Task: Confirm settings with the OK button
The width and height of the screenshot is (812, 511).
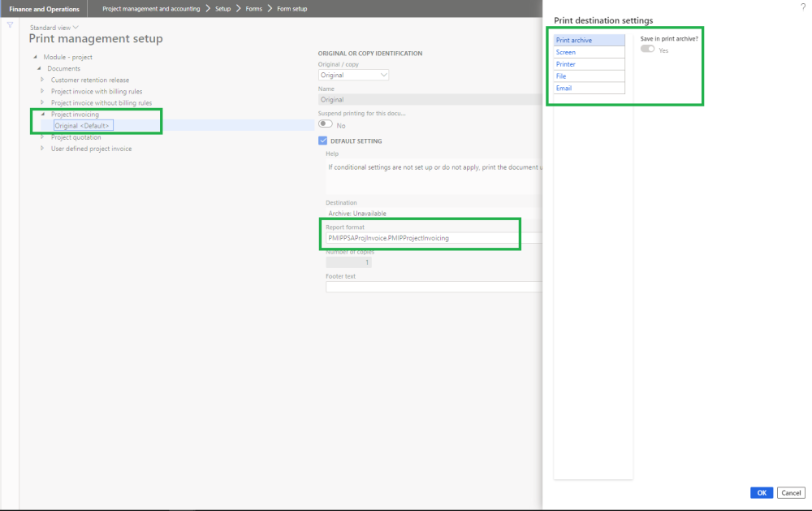Action: coord(761,492)
